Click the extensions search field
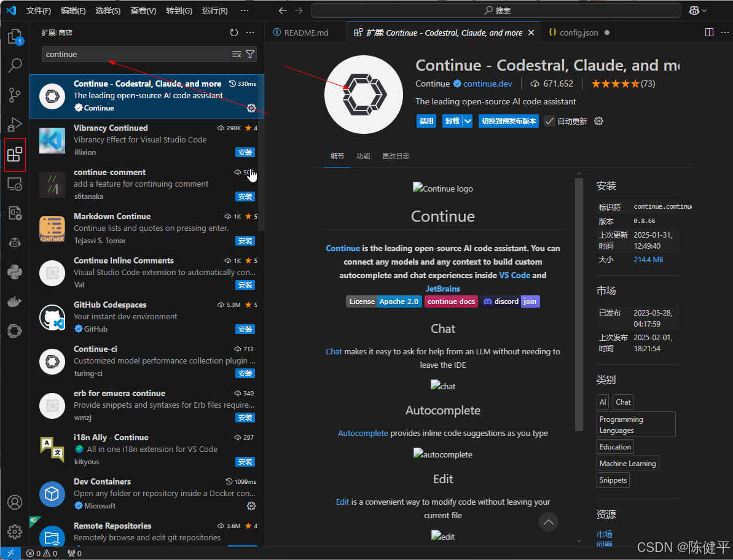This screenshot has height=560, width=733. [138, 54]
